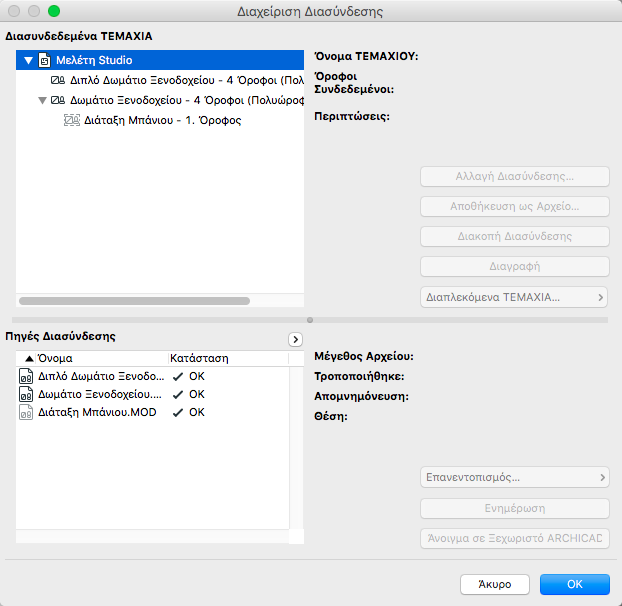Screen dimensions: 622x606
Task: Sort by the Κατάσταση column header
Action: [228, 359]
